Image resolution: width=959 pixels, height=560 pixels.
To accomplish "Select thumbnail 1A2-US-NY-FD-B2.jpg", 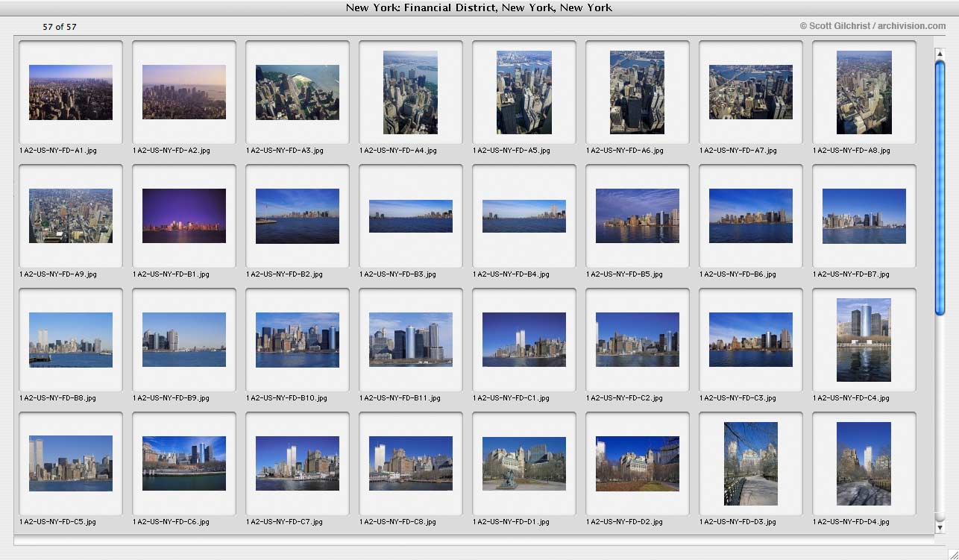I will (298, 216).
